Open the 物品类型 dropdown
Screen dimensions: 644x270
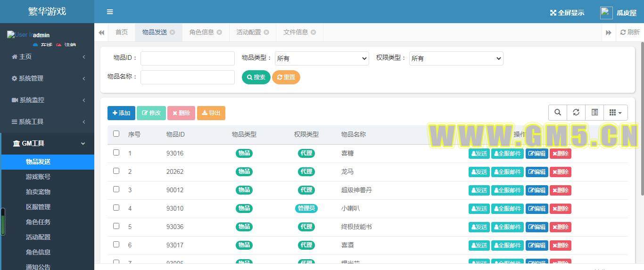pos(322,58)
